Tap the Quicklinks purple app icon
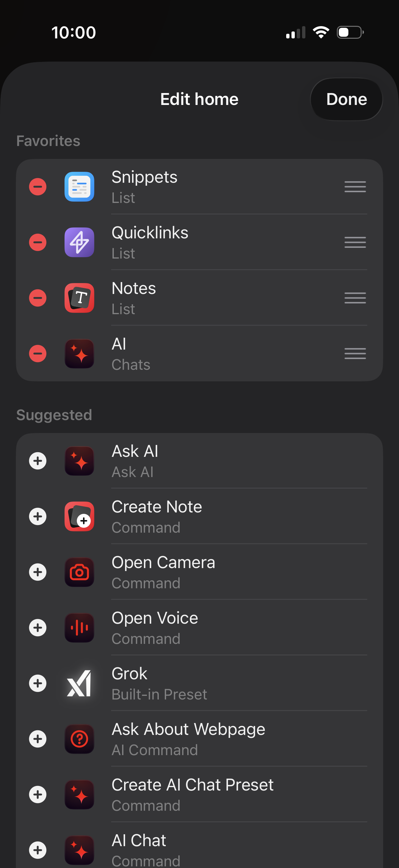Screen dimensions: 399x868 click(79, 242)
